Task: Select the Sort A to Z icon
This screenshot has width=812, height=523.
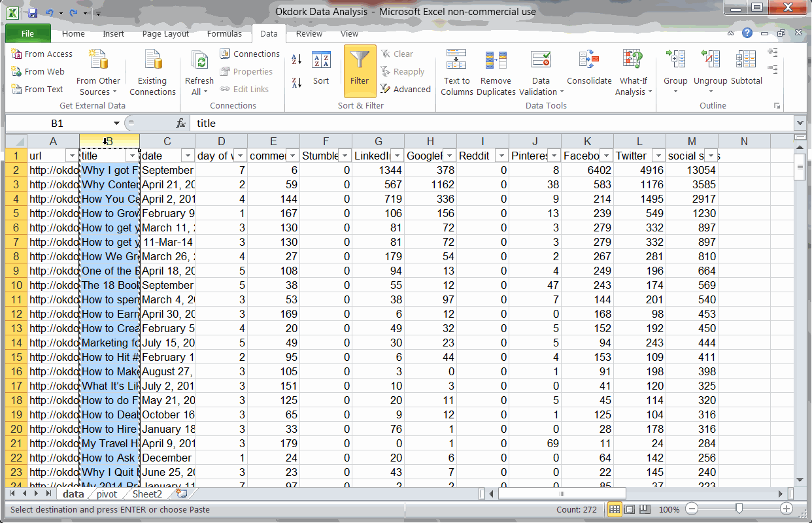Action: 296,59
